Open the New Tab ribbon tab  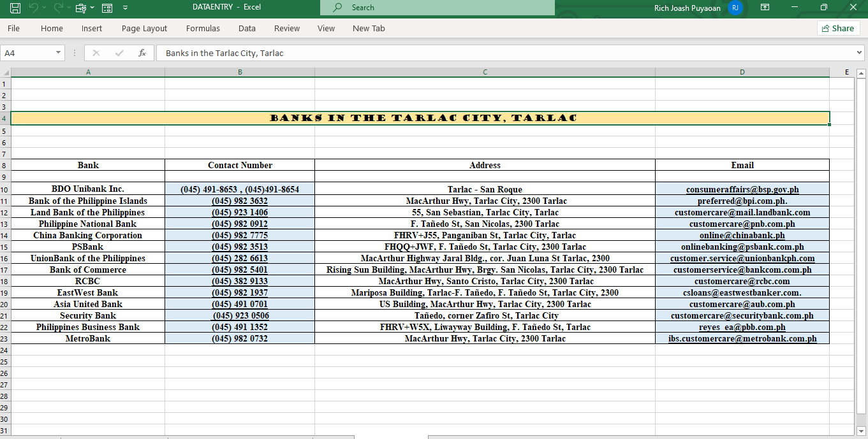click(369, 28)
